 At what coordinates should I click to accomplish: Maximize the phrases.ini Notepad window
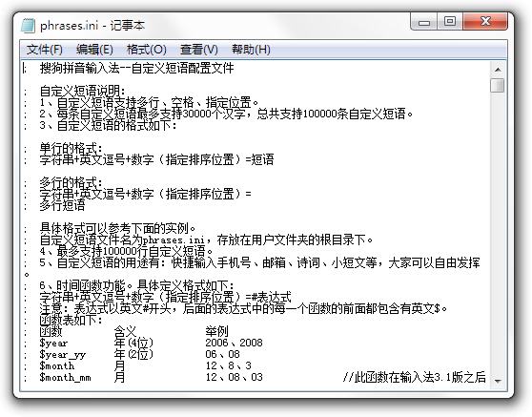point(450,22)
